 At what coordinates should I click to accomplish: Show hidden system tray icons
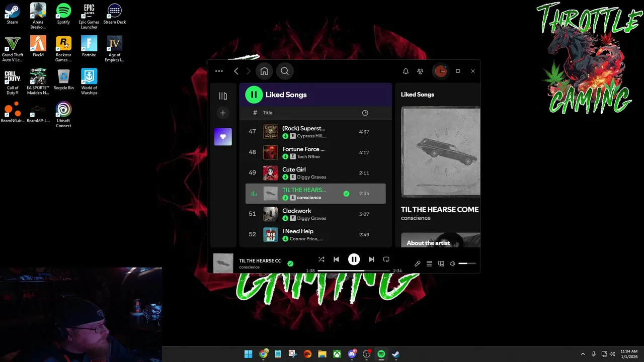583,354
